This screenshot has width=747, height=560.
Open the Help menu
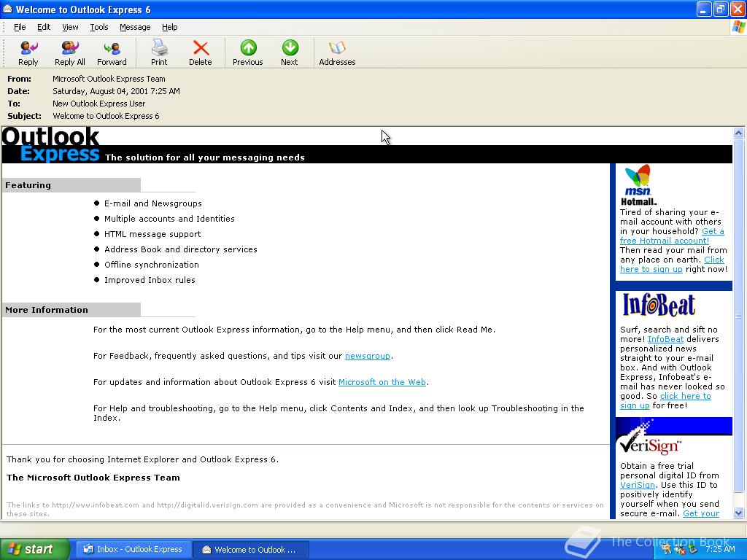[169, 27]
